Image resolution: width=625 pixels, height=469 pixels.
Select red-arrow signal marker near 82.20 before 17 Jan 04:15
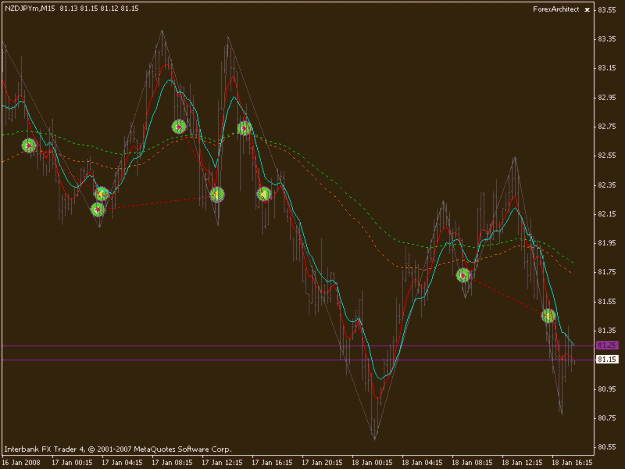(x=98, y=209)
